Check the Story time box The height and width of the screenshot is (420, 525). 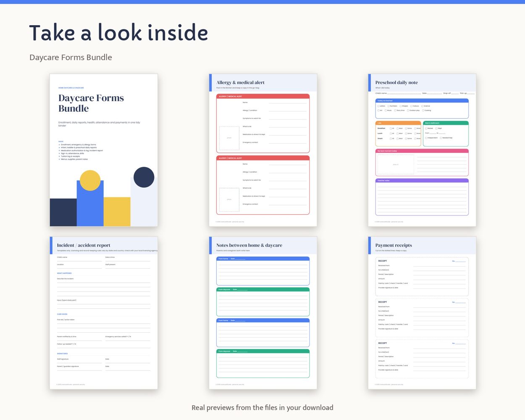click(395, 110)
